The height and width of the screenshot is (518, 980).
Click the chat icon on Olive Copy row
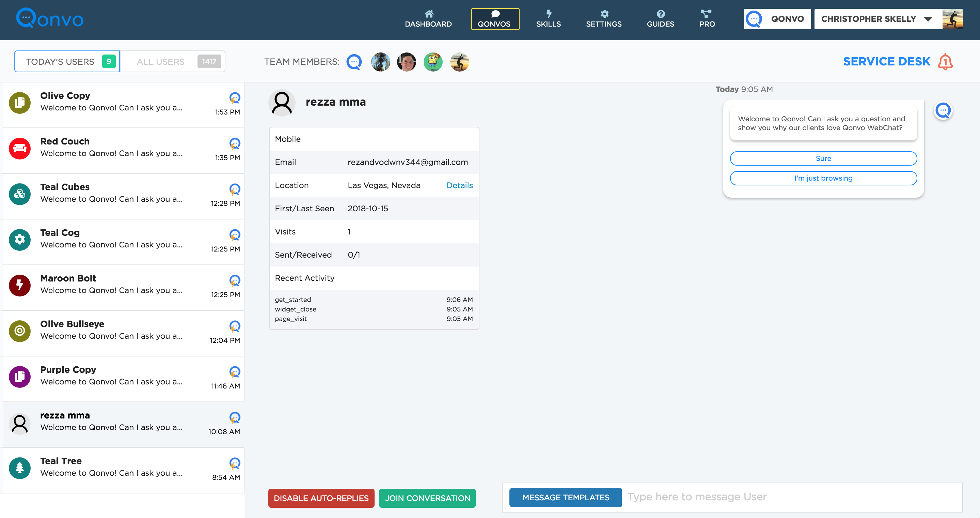click(x=235, y=98)
